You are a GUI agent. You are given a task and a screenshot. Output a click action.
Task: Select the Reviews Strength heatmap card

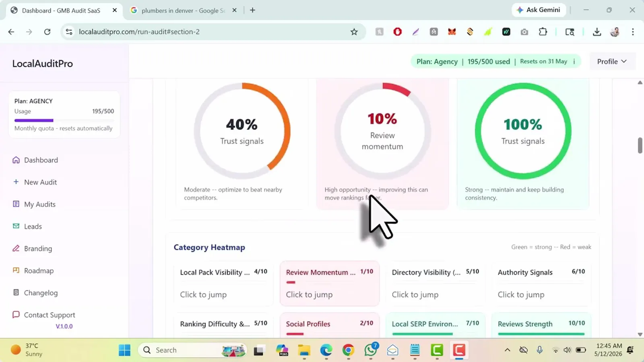541,325
